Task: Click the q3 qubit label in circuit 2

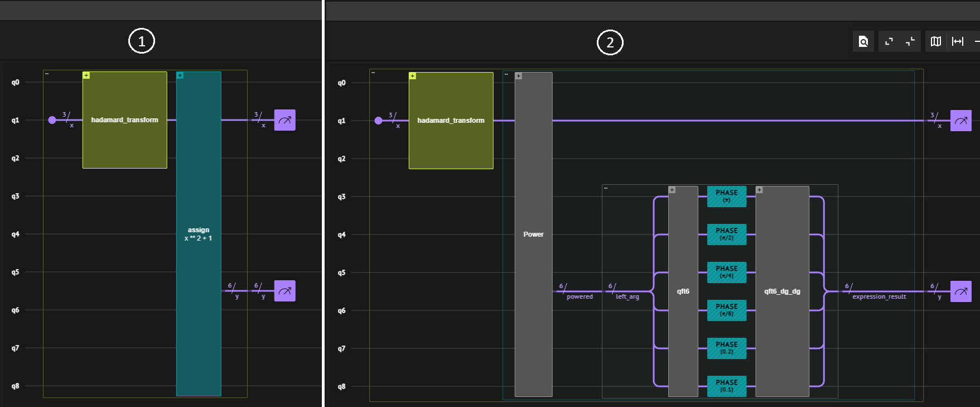Action: pyautogui.click(x=341, y=197)
